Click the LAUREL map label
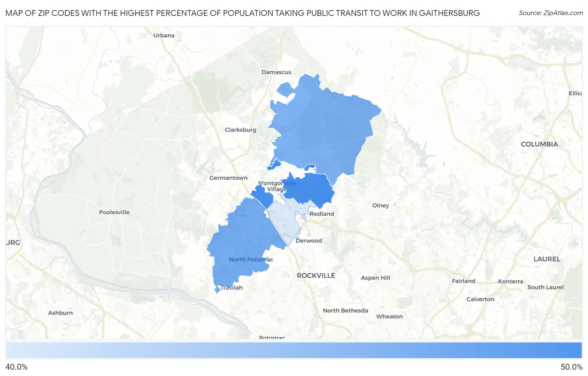 547,259
